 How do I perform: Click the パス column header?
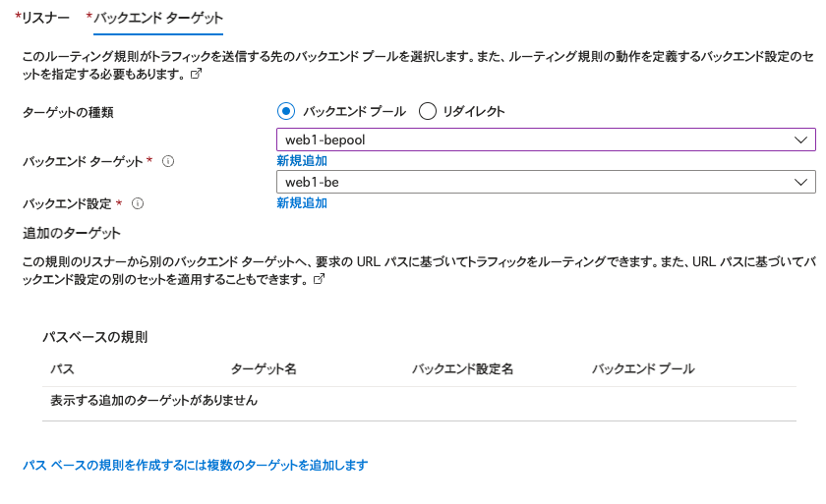(62, 369)
